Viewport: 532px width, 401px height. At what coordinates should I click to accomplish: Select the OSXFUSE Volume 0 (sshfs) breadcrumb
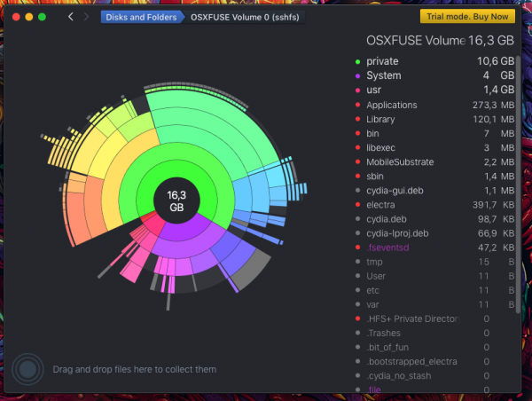(245, 17)
